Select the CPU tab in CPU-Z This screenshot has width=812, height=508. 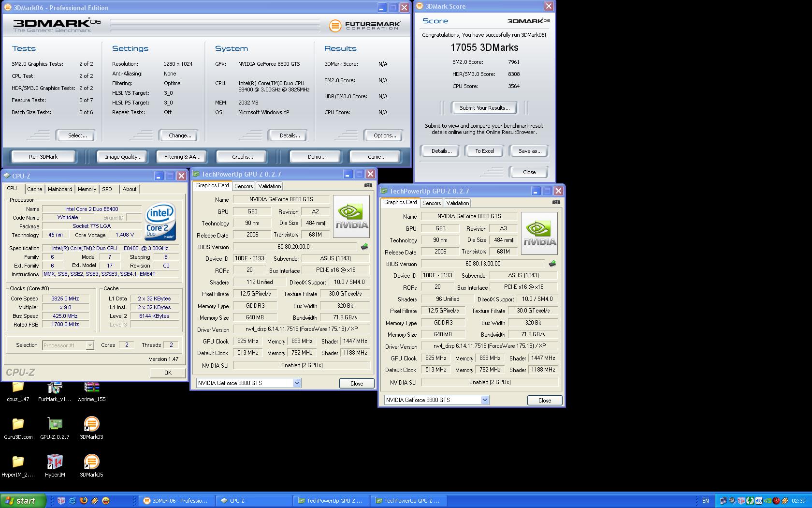point(12,189)
